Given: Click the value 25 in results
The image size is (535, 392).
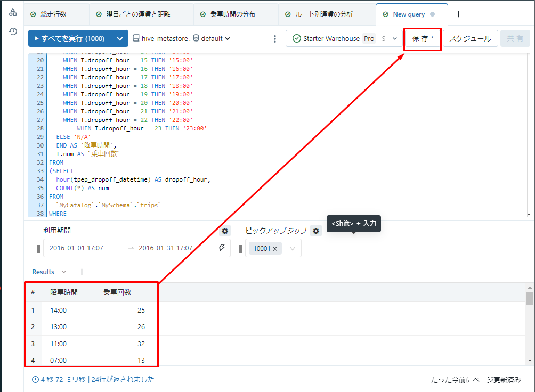Looking at the screenshot, I should (x=141, y=310).
